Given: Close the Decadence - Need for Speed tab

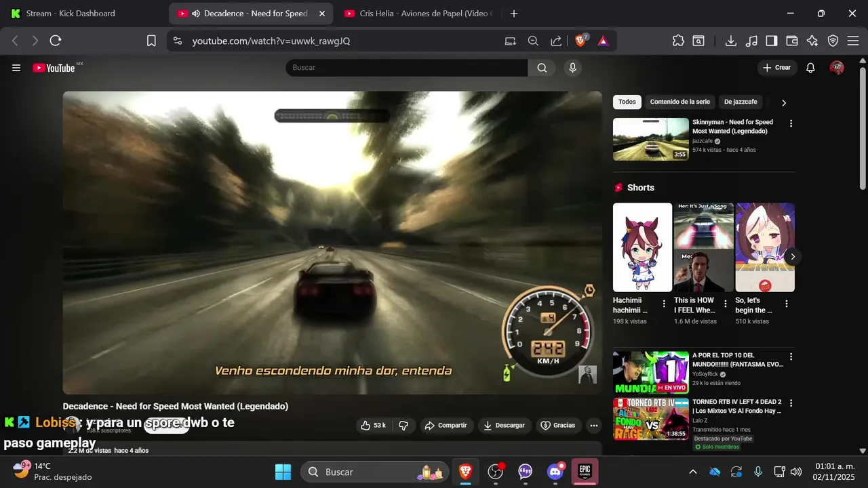Looking at the screenshot, I should click(321, 14).
